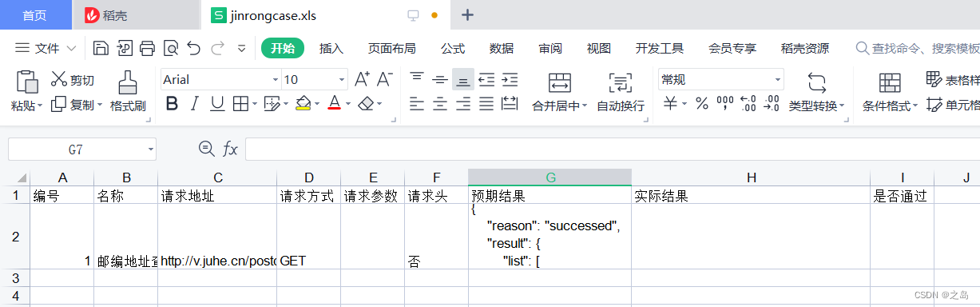This screenshot has height=307, width=980.
Task: Click the export to PDF icon
Action: [x=124, y=48]
